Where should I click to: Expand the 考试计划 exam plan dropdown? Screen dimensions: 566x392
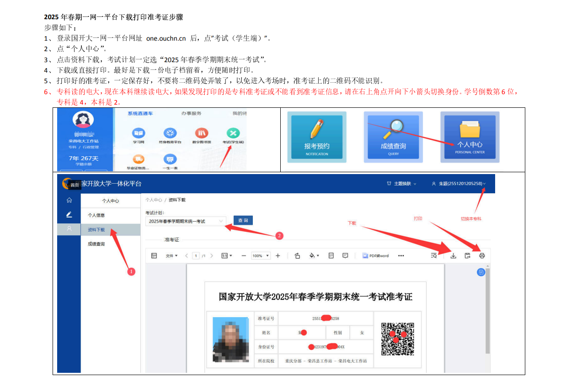click(x=186, y=221)
